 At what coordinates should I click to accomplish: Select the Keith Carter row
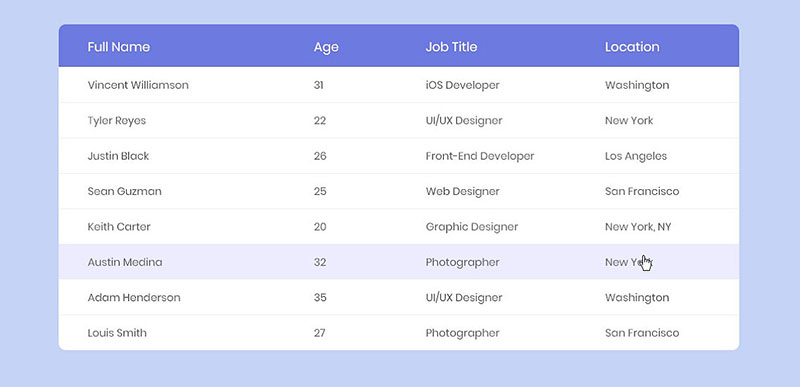pyautogui.click(x=399, y=226)
